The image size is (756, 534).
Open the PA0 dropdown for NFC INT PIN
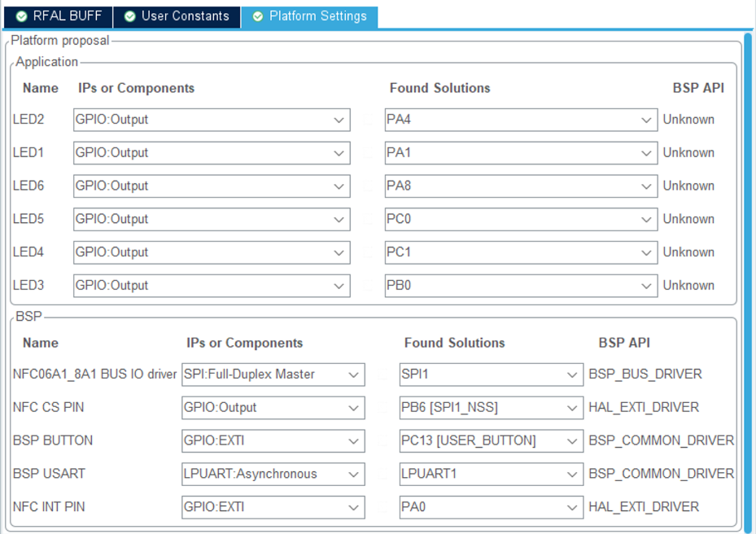pyautogui.click(x=574, y=506)
